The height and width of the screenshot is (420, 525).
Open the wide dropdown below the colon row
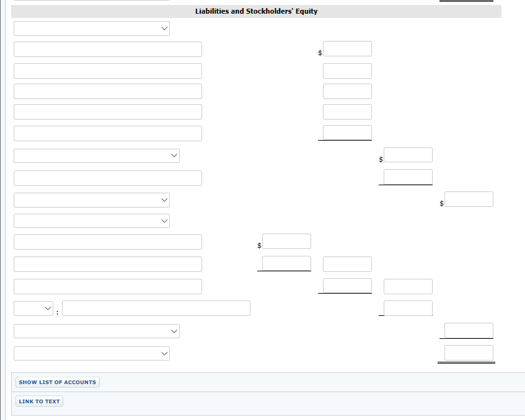pyautogui.click(x=97, y=331)
